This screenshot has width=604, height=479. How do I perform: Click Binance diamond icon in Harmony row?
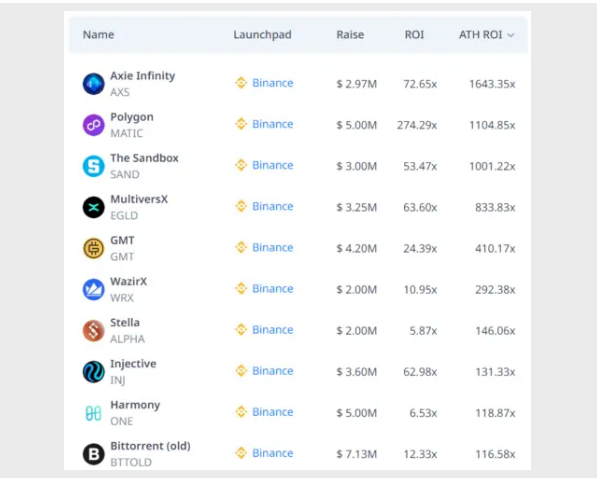(x=241, y=412)
